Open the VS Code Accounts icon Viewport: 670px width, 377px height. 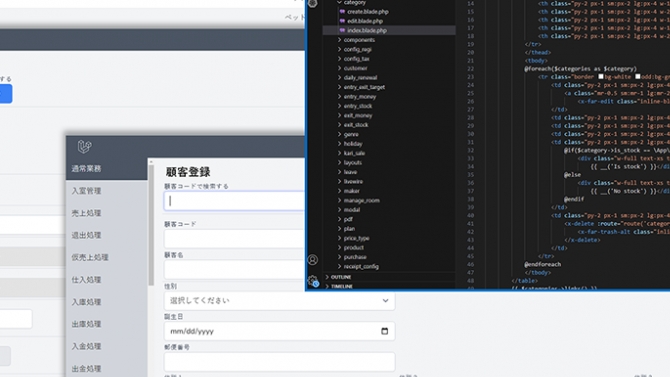pyautogui.click(x=313, y=259)
